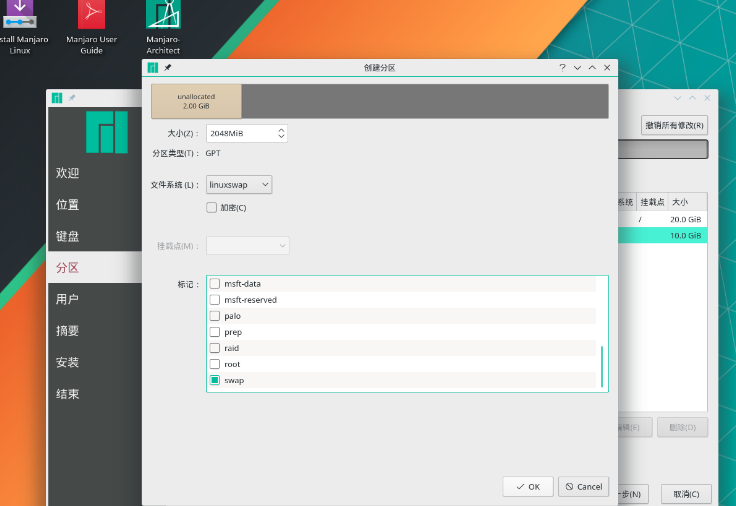Enable the 加密(C) encryption checkbox

tap(212, 207)
